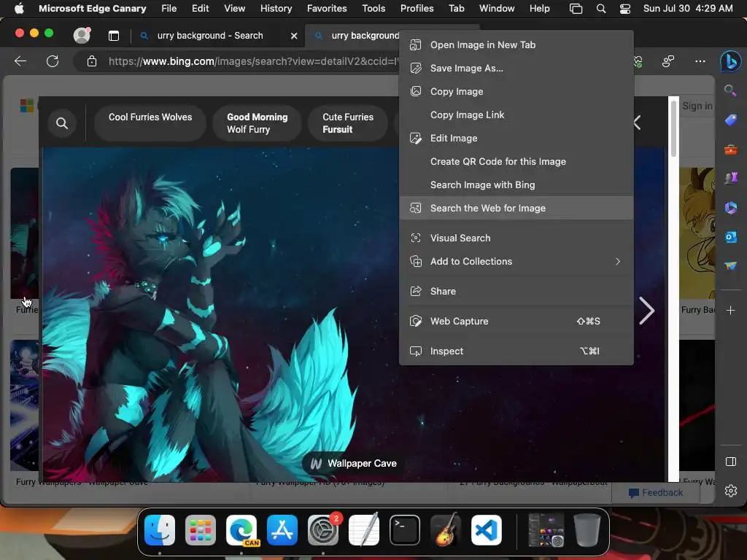The image size is (747, 560).
Task: Click the image viewer search magnifier
Action: [x=62, y=123]
